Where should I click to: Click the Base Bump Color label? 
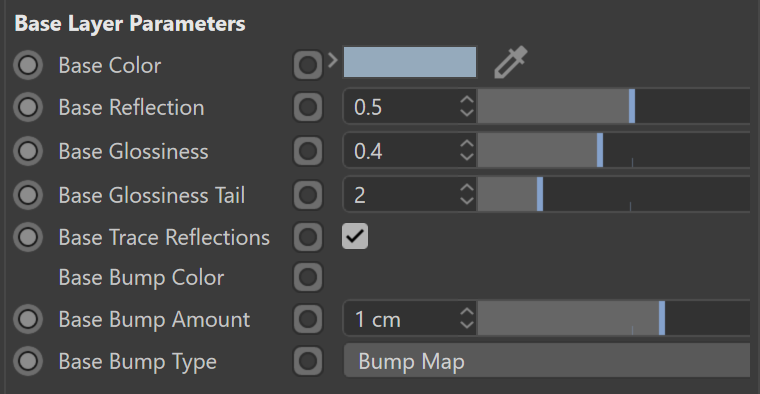(x=141, y=278)
